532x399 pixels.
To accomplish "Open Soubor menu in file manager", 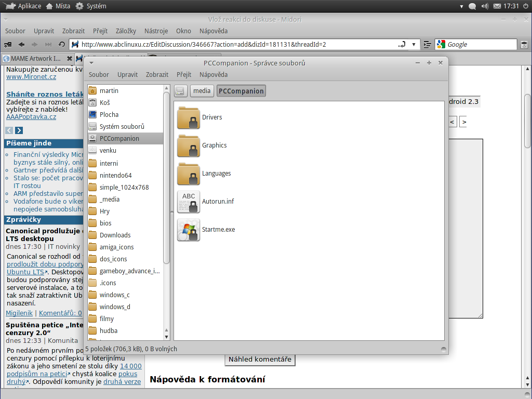I will click(x=99, y=75).
